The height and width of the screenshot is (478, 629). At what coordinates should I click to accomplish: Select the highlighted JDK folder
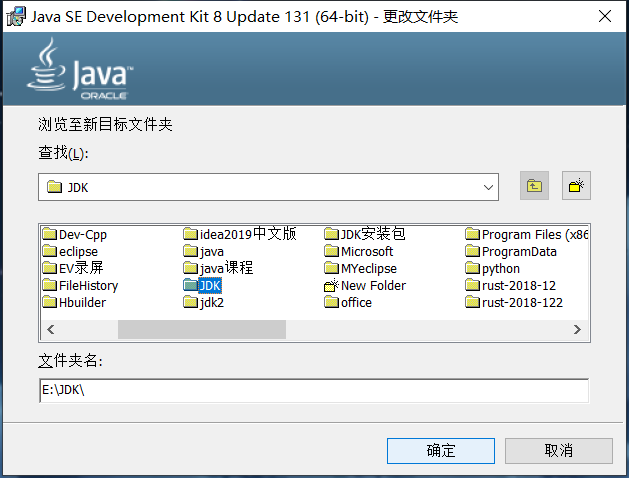point(203,286)
